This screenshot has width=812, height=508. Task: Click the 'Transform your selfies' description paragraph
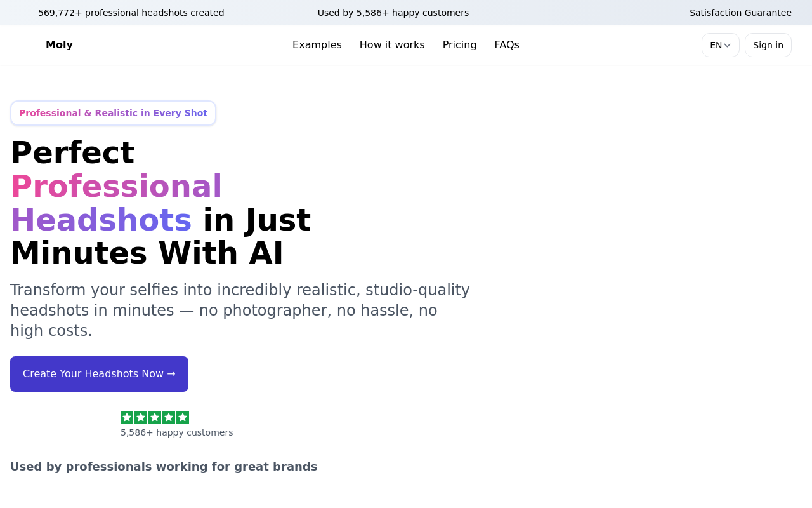coord(240,311)
